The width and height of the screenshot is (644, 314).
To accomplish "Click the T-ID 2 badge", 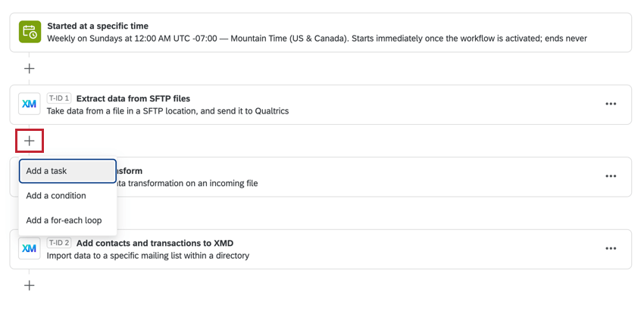I will pyautogui.click(x=59, y=243).
